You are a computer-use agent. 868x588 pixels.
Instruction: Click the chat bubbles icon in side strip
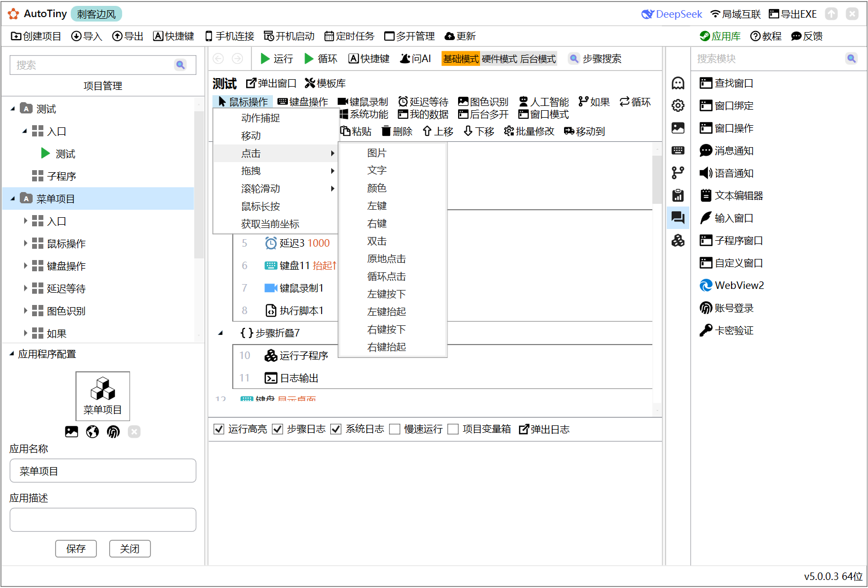[x=678, y=217]
